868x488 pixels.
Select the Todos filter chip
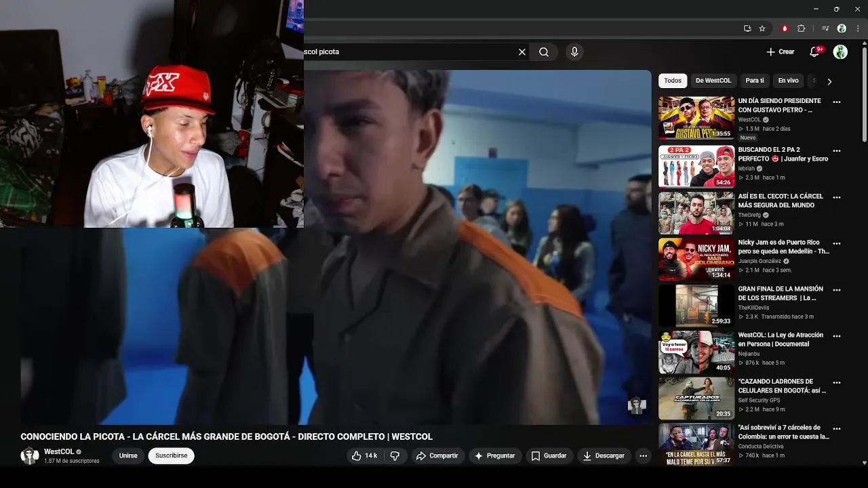pyautogui.click(x=673, y=81)
